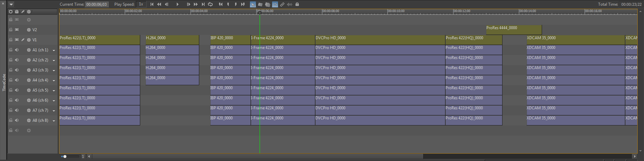Screen dimensions: 644x161
Task: Toggle the highlighted snapping tool icon
Action: pos(275,4)
